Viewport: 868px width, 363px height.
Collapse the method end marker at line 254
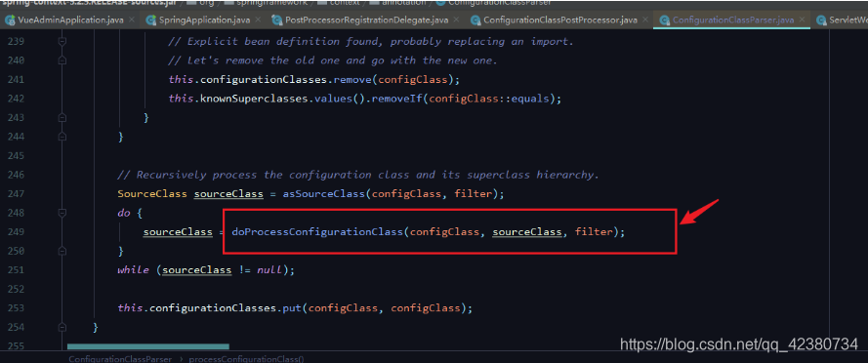[62, 327]
